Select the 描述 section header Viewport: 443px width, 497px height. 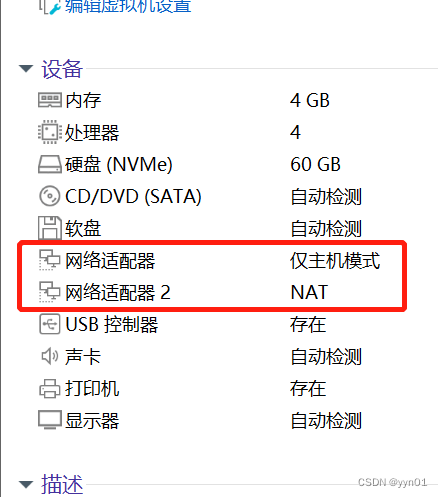tap(62, 484)
